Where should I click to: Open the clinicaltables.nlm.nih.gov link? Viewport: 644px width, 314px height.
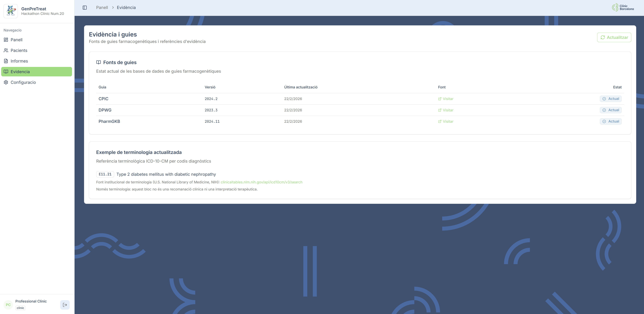click(261, 182)
